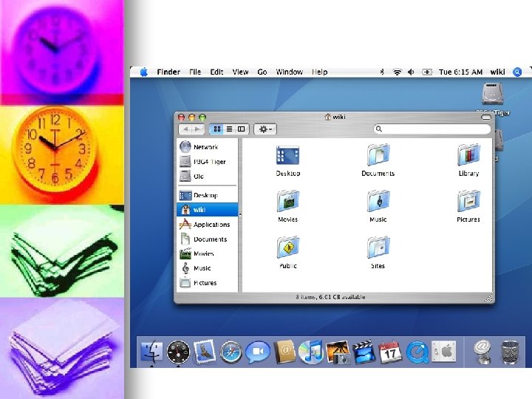Toggle toolbar with the pill button

point(486,117)
